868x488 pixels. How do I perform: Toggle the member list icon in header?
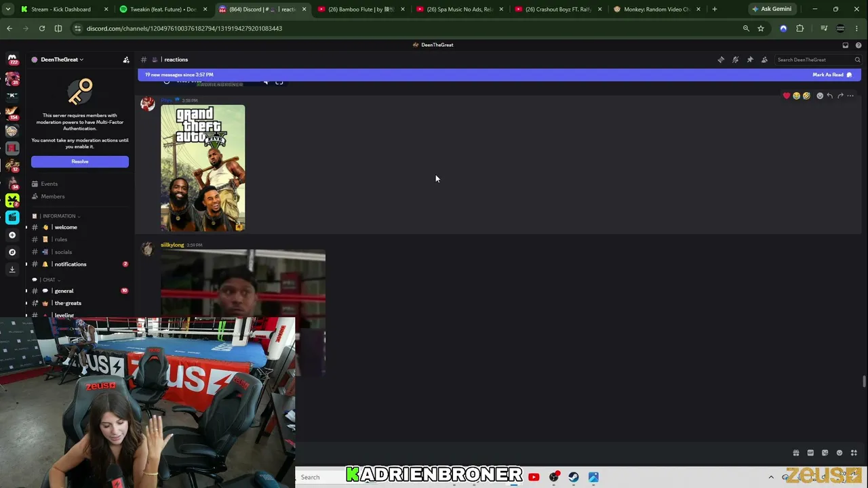(x=764, y=60)
